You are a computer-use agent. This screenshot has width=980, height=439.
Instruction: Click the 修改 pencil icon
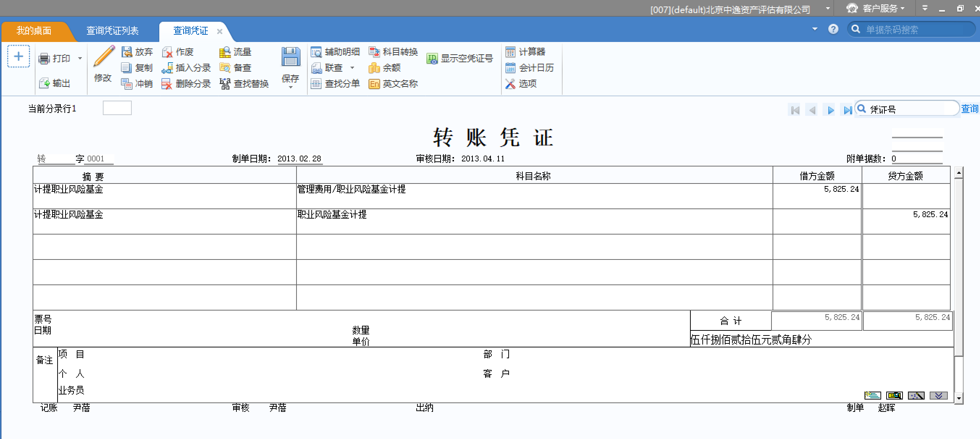[104, 57]
